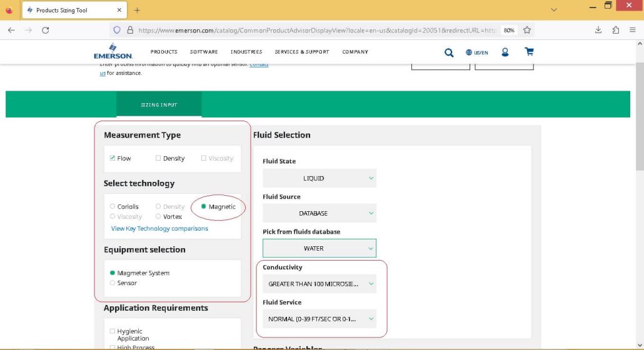The width and height of the screenshot is (644, 350).
Task: Open the PRODUCTS menu
Action: 164,52
